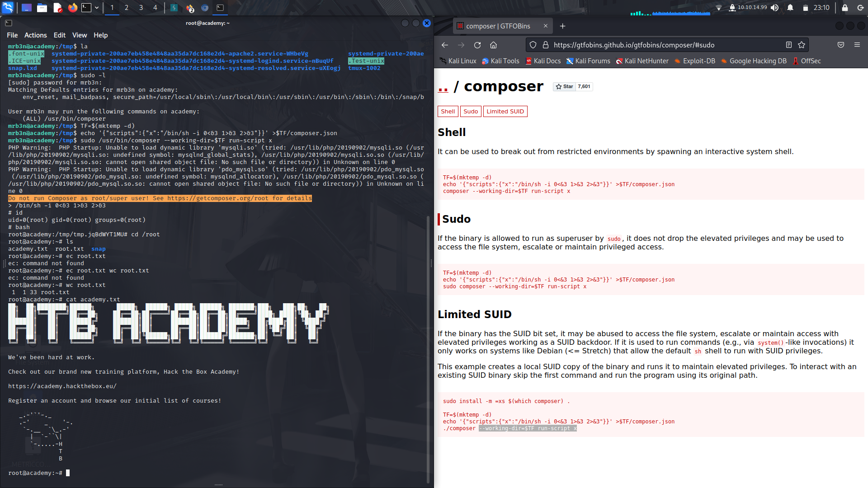Open Chromium from the taskbar
868x488 pixels.
(204, 7)
